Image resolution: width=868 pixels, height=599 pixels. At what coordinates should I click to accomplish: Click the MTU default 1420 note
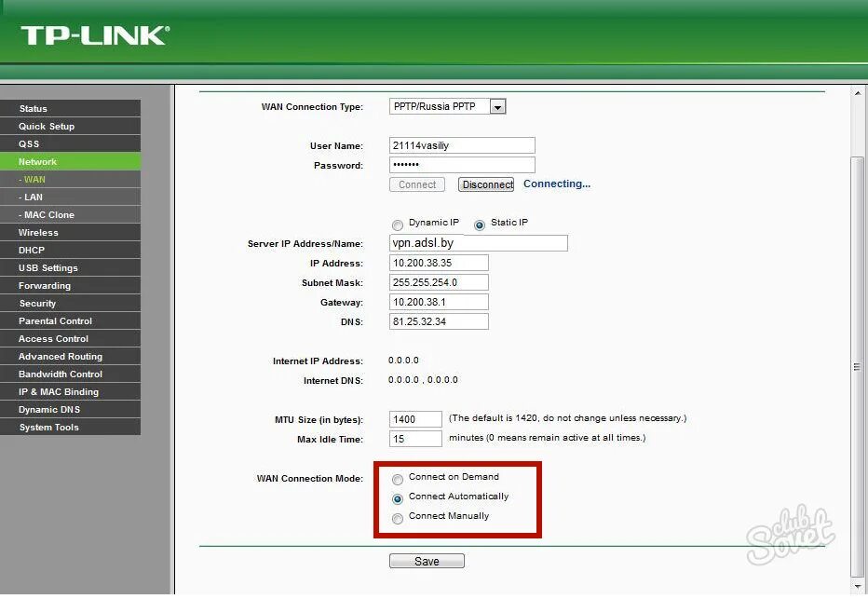(567, 418)
